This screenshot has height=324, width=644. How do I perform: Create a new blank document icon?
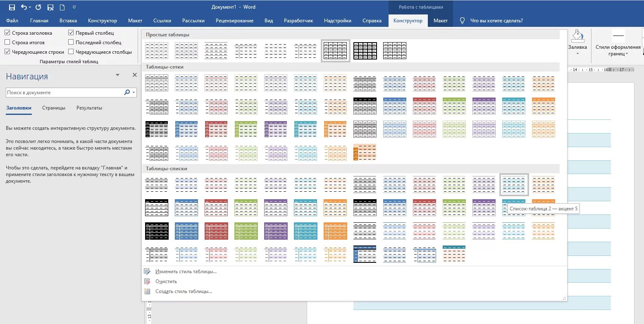62,7
